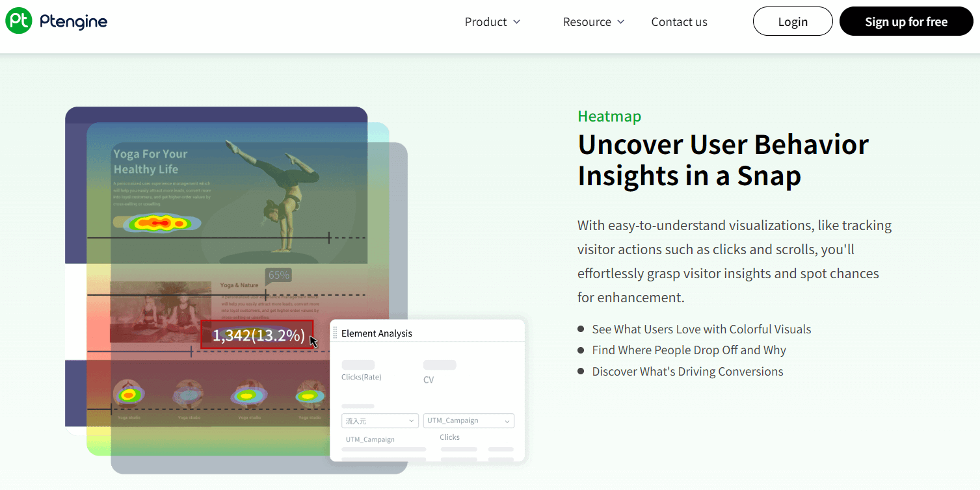Click the 65% scroll depth marker
The image size is (980, 490).
pos(278,275)
